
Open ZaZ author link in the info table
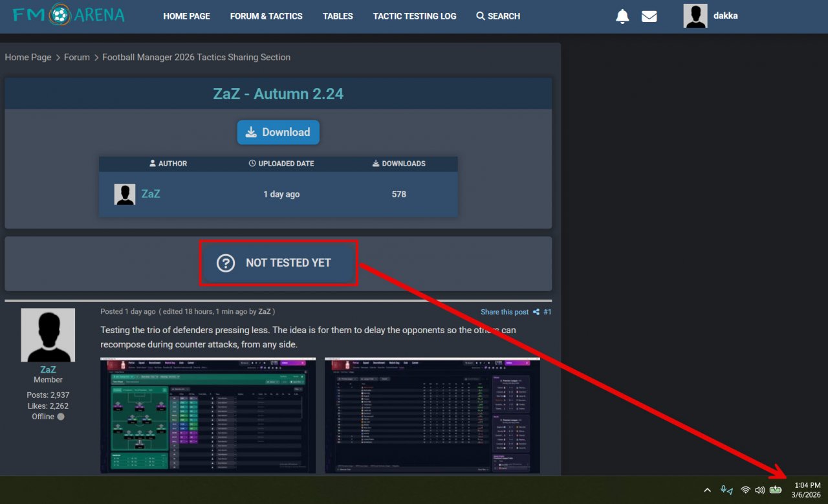(x=151, y=194)
